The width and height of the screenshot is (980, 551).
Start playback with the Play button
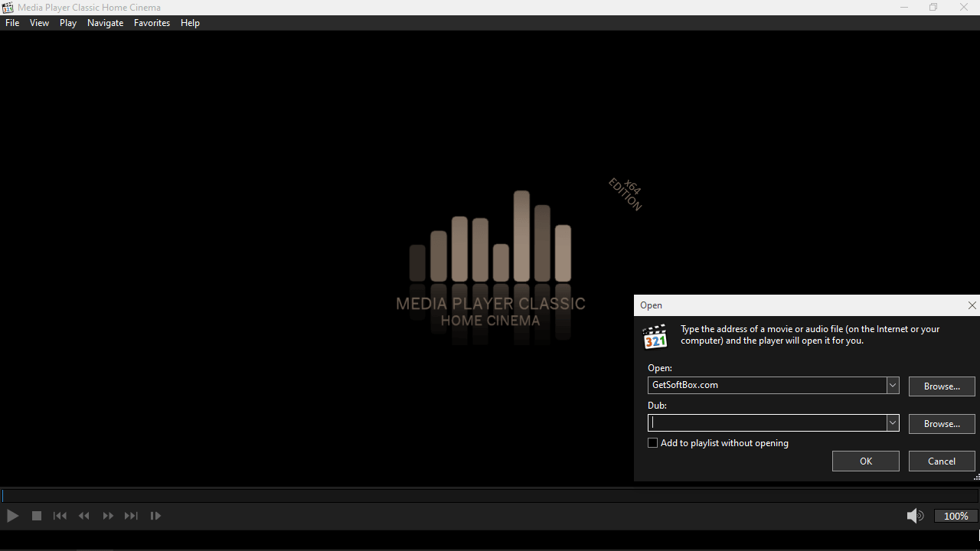pyautogui.click(x=12, y=516)
